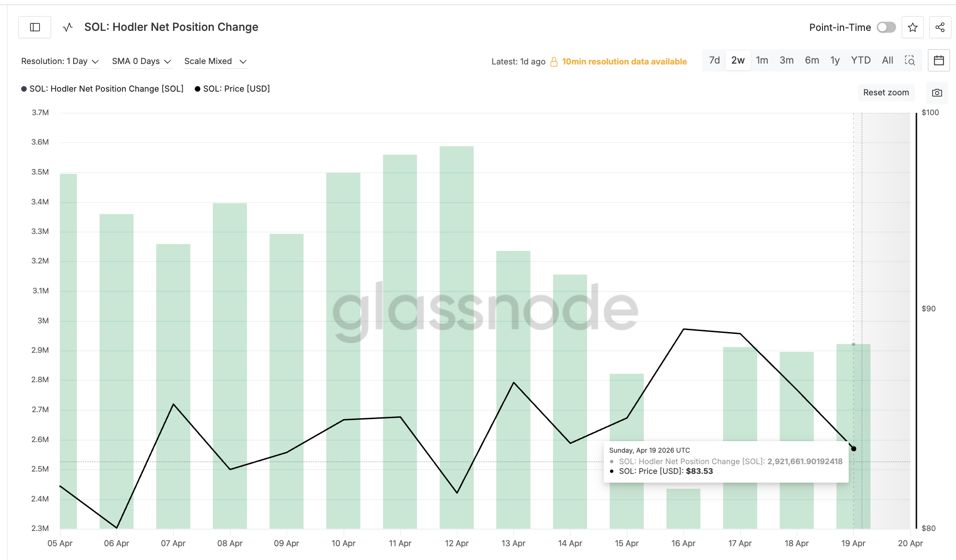Open the calendar date picker icon
The height and width of the screenshot is (560, 956).
click(939, 60)
